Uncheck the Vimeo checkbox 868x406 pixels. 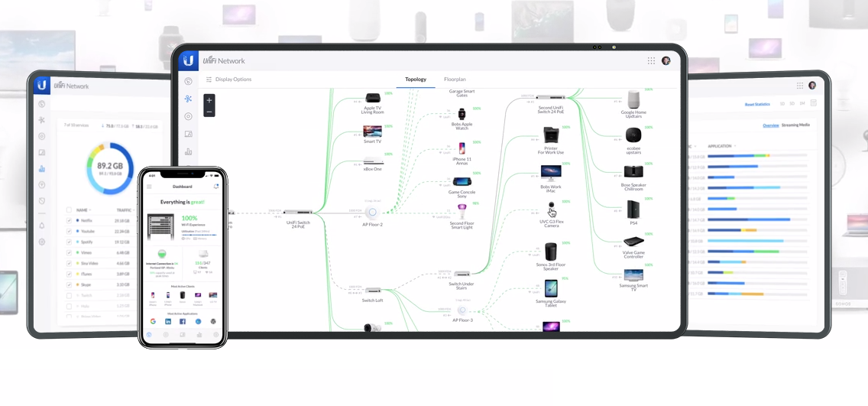coord(70,252)
